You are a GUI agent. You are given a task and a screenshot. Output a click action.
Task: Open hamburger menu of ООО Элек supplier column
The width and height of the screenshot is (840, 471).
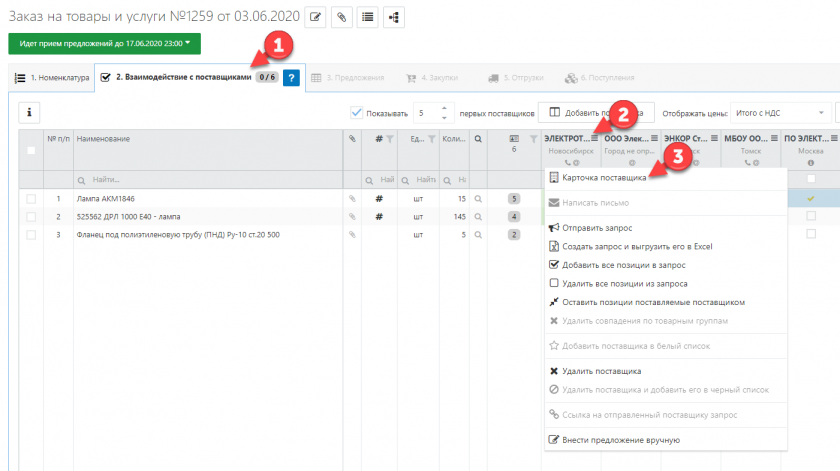click(x=655, y=139)
